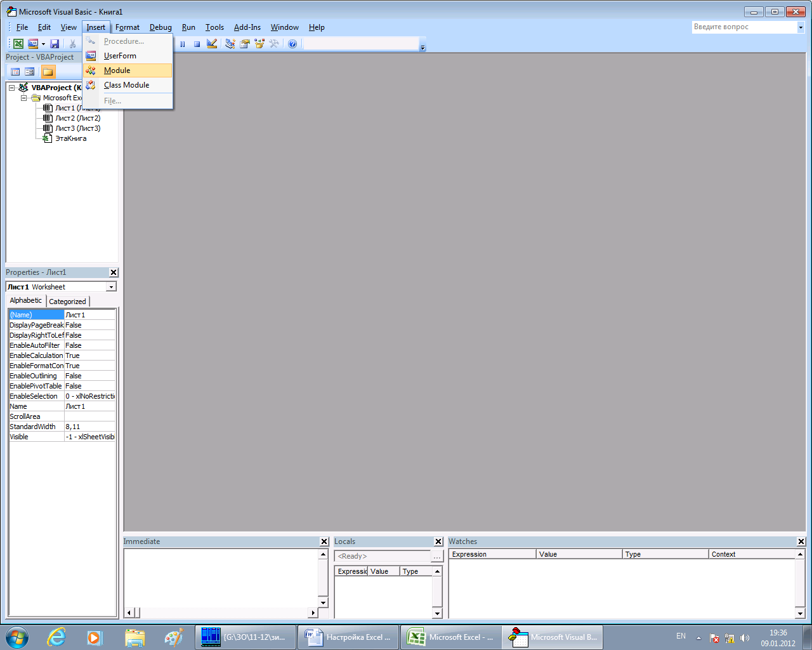The width and height of the screenshot is (812, 650).
Task: Click Watches Expression column header
Action: (493, 554)
